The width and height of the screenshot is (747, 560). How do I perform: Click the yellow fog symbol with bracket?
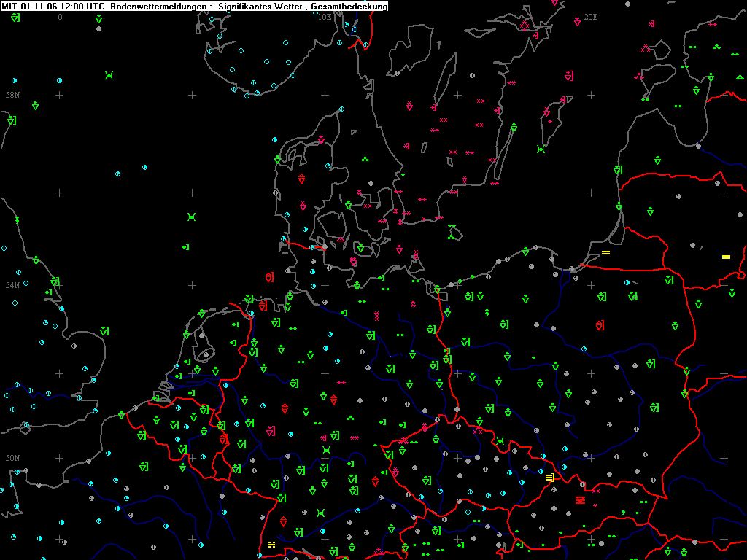tap(550, 477)
